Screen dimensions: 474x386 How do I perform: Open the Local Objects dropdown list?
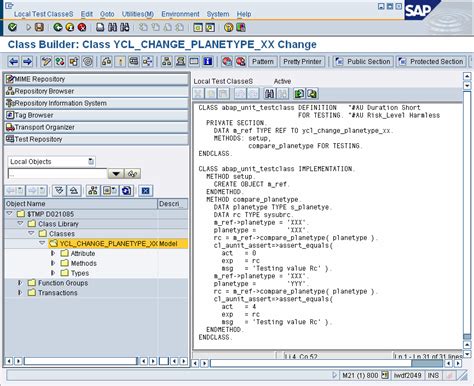91,162
